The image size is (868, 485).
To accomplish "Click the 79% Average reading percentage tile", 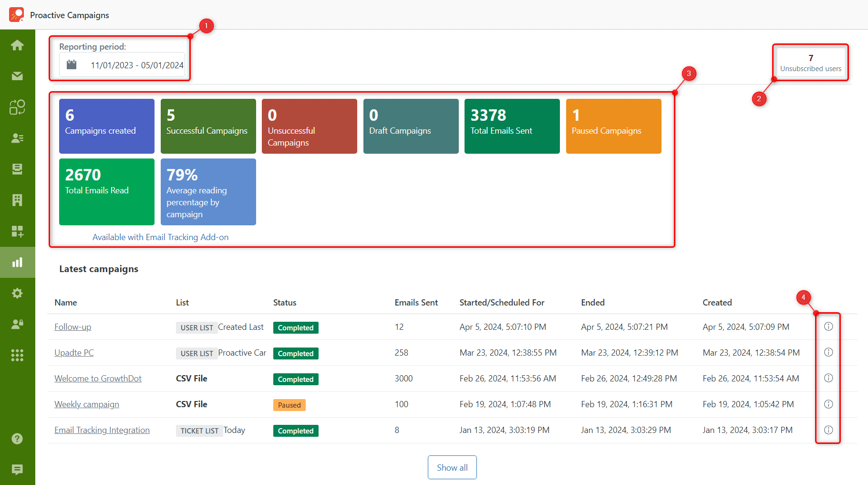I will 208,192.
